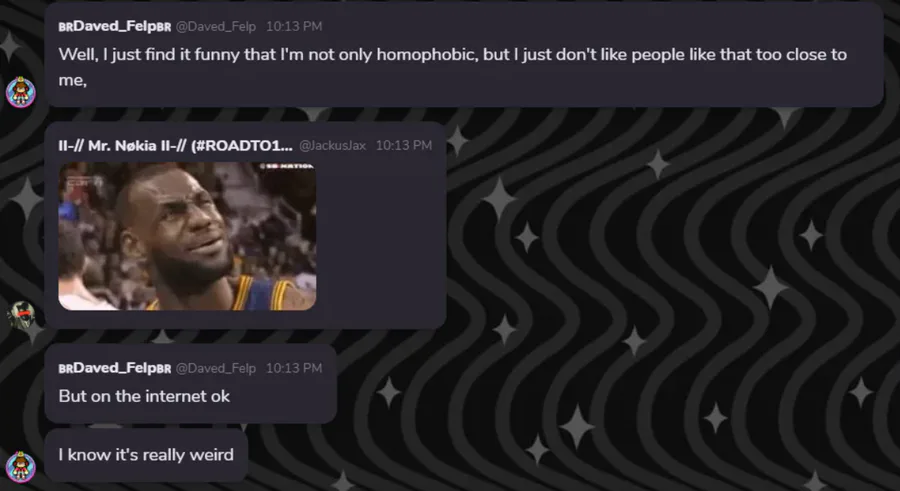This screenshot has width=900, height=491.
Task: Select the "I know it's really weird" message bubble
Action: (146, 455)
